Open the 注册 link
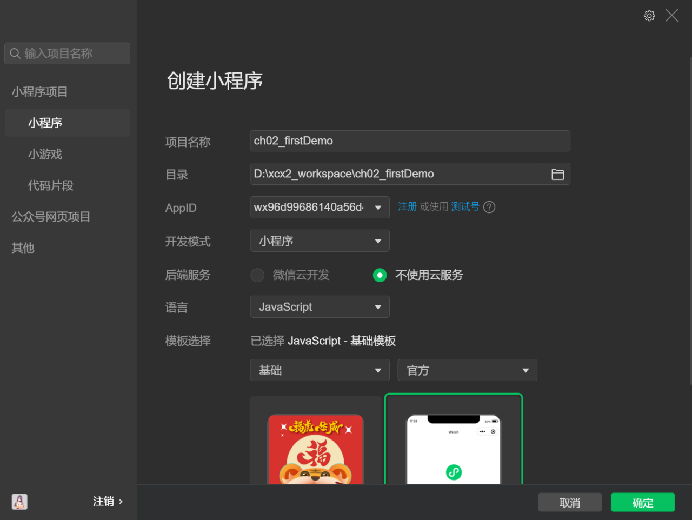 [407, 207]
